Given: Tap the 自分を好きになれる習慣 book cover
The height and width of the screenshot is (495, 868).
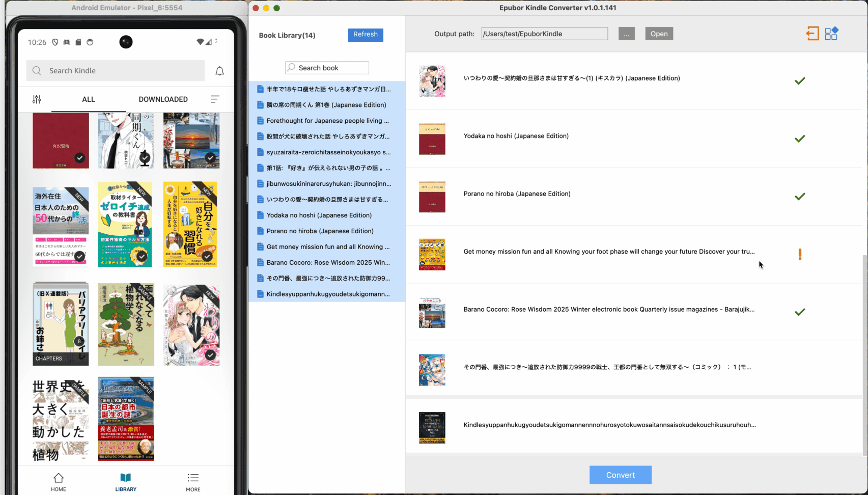Looking at the screenshot, I should [190, 224].
